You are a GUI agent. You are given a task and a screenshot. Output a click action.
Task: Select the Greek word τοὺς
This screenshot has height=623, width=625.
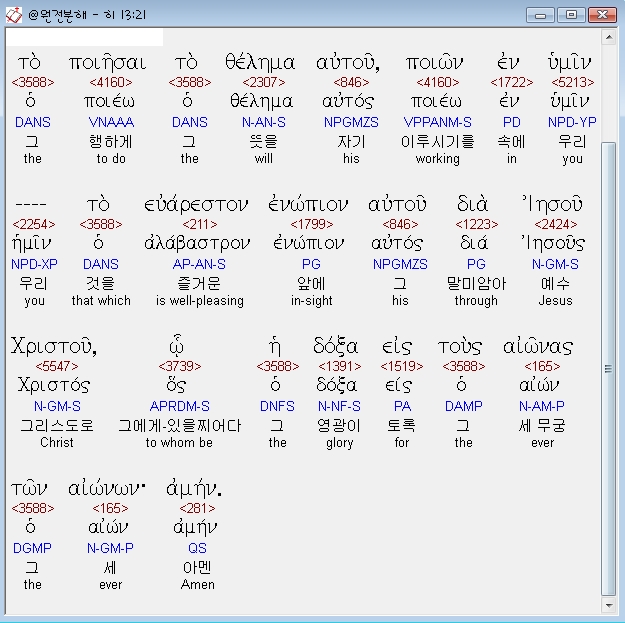click(x=460, y=346)
